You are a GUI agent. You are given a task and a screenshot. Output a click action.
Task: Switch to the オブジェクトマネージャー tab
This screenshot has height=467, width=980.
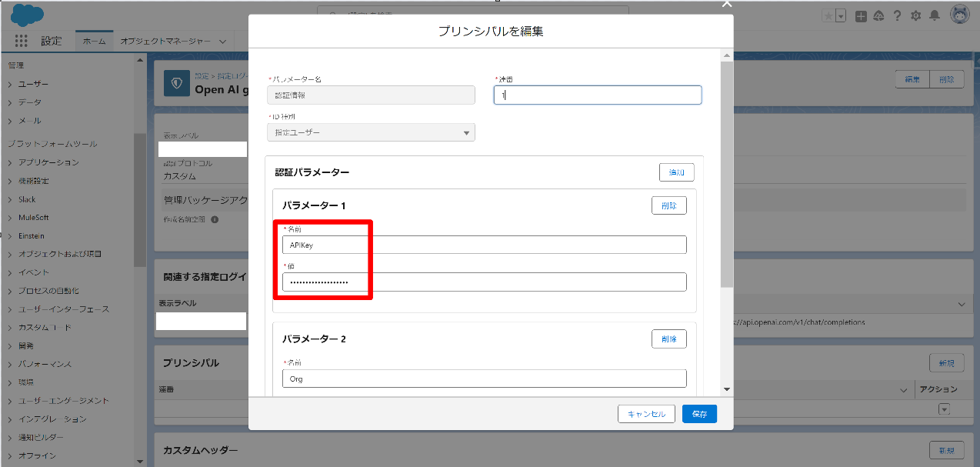click(165, 41)
